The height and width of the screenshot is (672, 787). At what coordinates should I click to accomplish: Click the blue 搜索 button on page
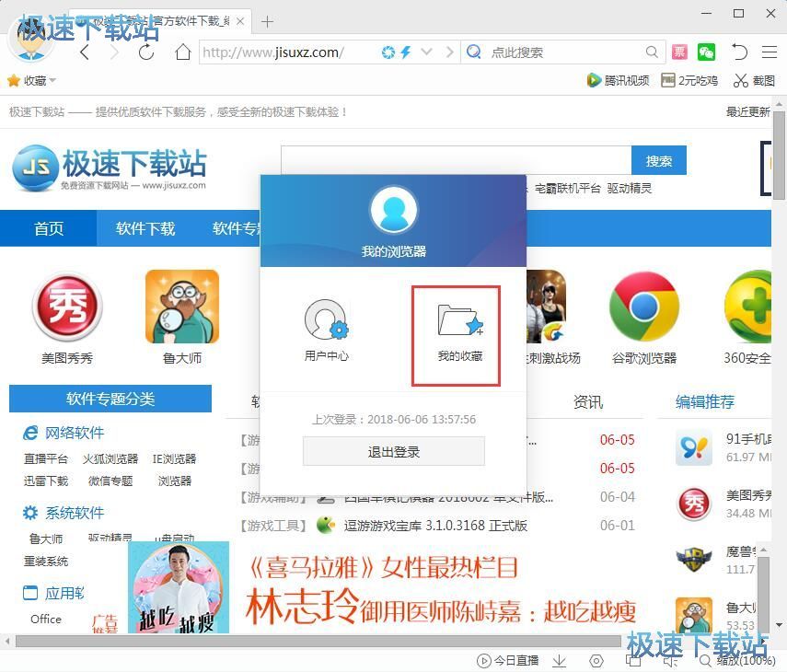[658, 160]
